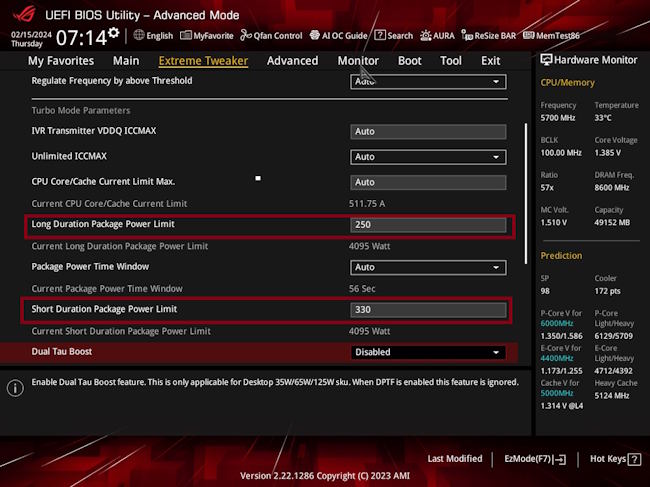Go to My Favorites tab
650x487 pixels.
(x=61, y=61)
